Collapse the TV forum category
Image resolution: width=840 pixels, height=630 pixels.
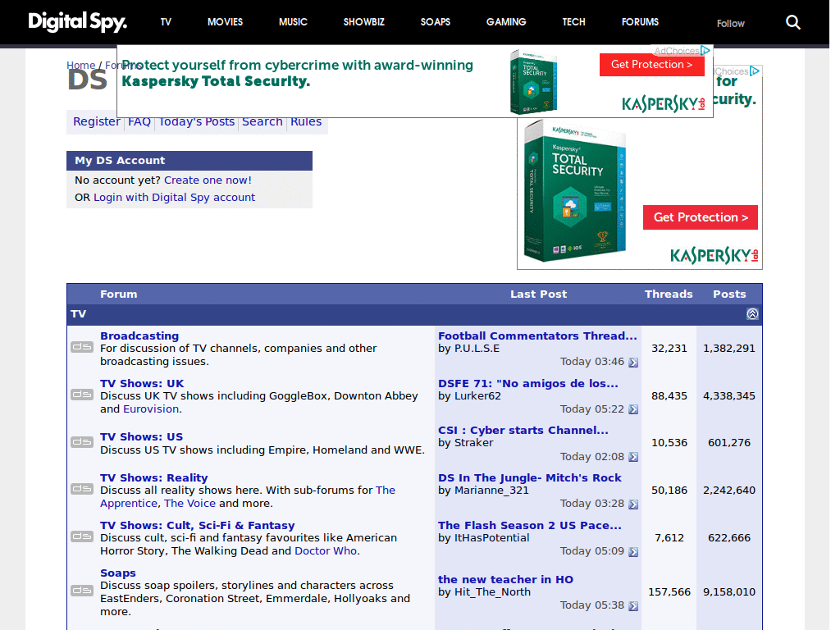(x=752, y=314)
